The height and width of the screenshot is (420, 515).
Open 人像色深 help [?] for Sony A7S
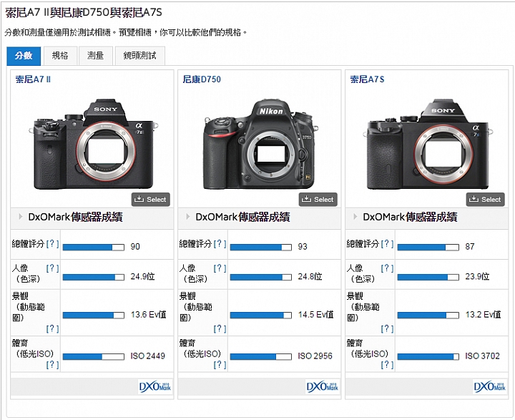pos(387,268)
